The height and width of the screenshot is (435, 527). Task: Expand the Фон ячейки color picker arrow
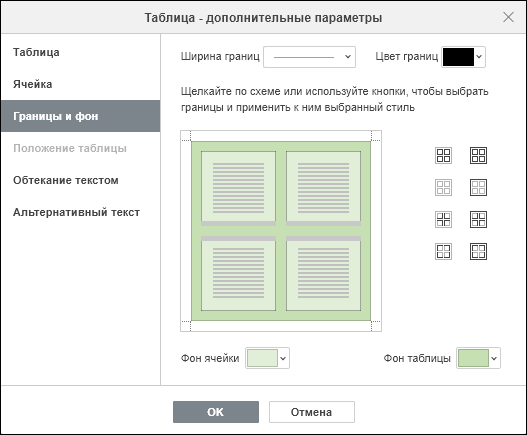coord(283,358)
